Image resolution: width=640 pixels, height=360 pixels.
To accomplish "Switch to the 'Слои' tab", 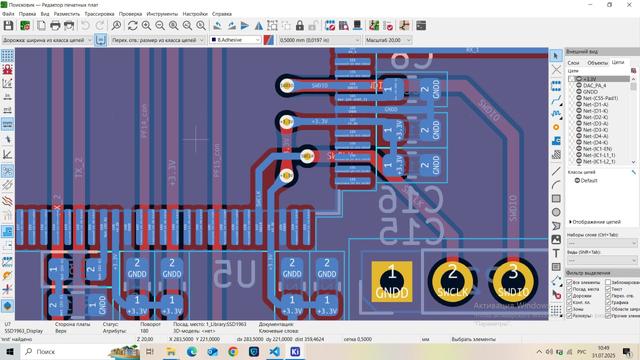I will (x=573, y=63).
